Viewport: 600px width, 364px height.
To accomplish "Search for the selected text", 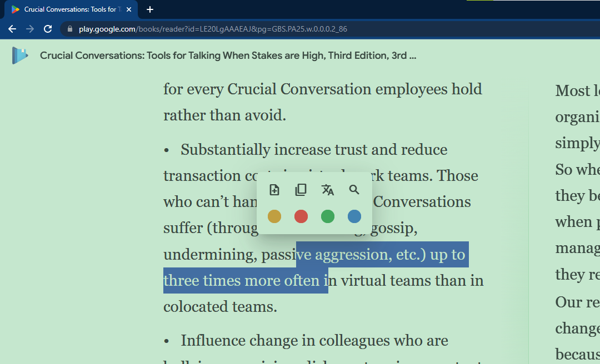I will (354, 190).
